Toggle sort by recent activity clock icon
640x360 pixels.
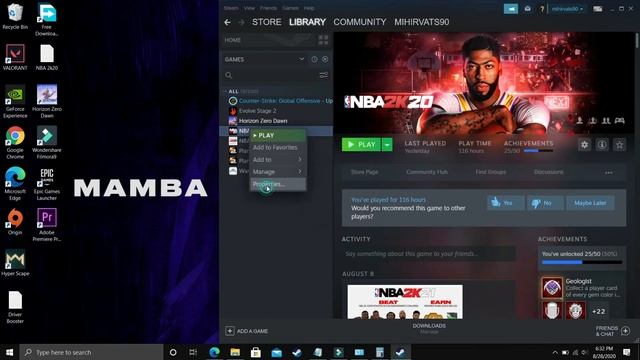[x=314, y=59]
